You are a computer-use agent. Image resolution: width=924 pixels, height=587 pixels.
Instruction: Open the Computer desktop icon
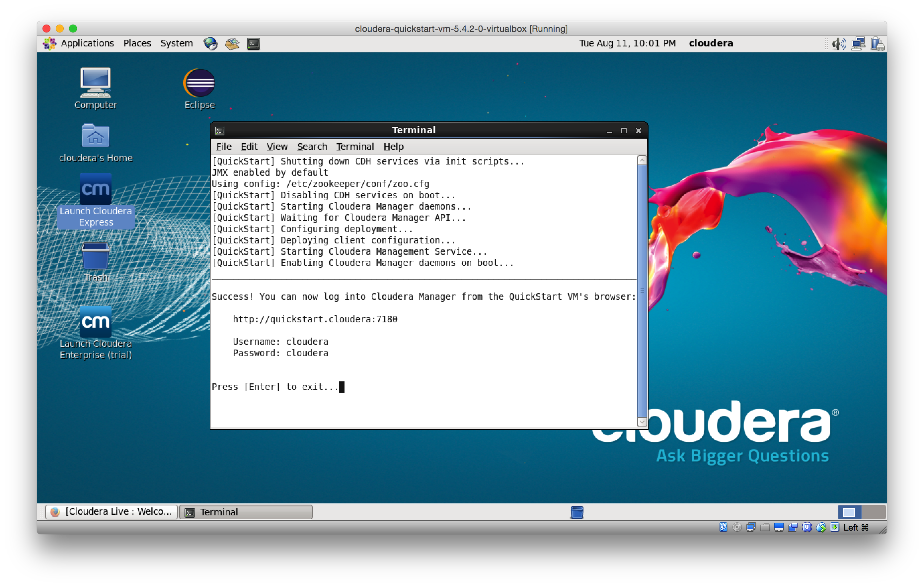95,83
